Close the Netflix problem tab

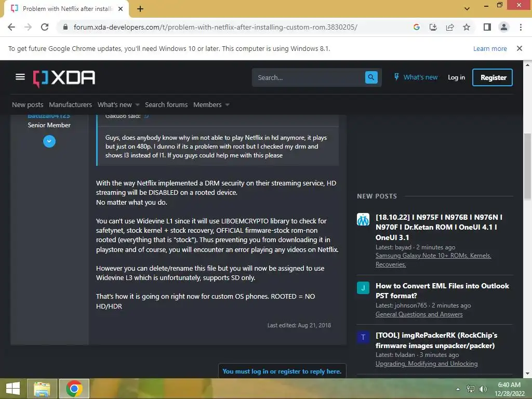click(x=121, y=9)
